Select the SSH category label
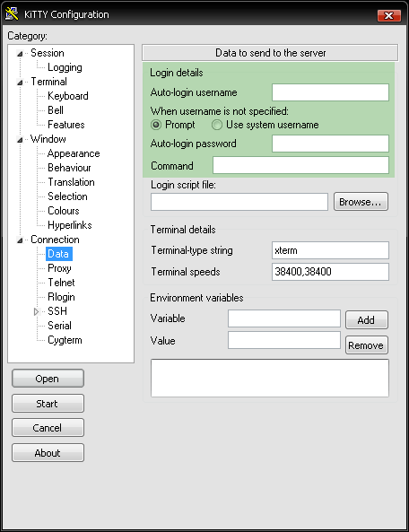 coord(57,311)
